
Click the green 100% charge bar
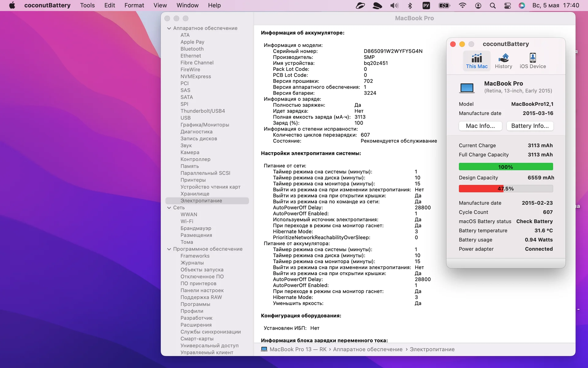coord(506,167)
